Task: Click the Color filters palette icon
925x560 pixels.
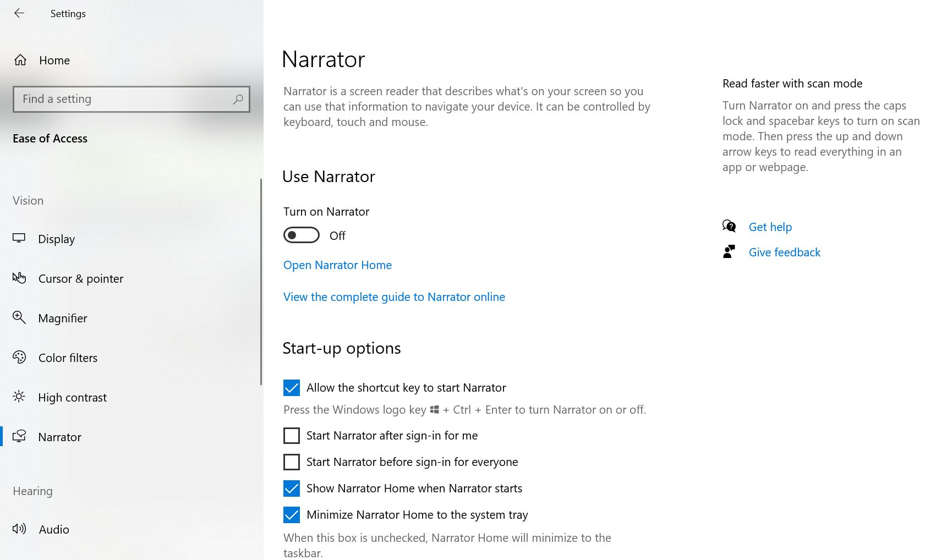Action: [x=19, y=357]
